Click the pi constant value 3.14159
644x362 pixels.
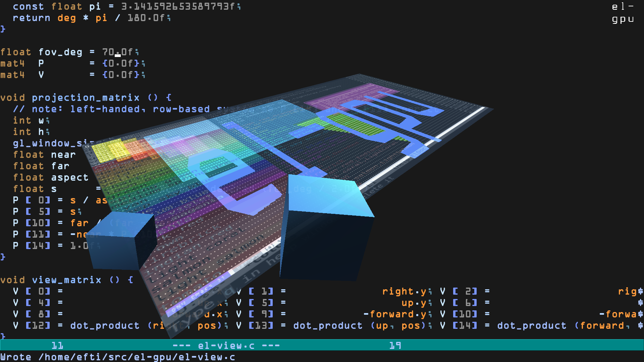[178, 6]
